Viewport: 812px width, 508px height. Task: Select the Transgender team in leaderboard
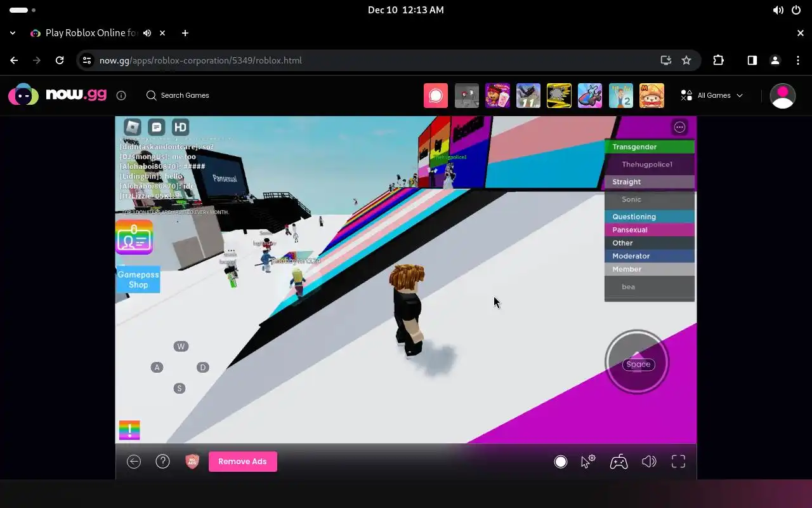coord(650,147)
